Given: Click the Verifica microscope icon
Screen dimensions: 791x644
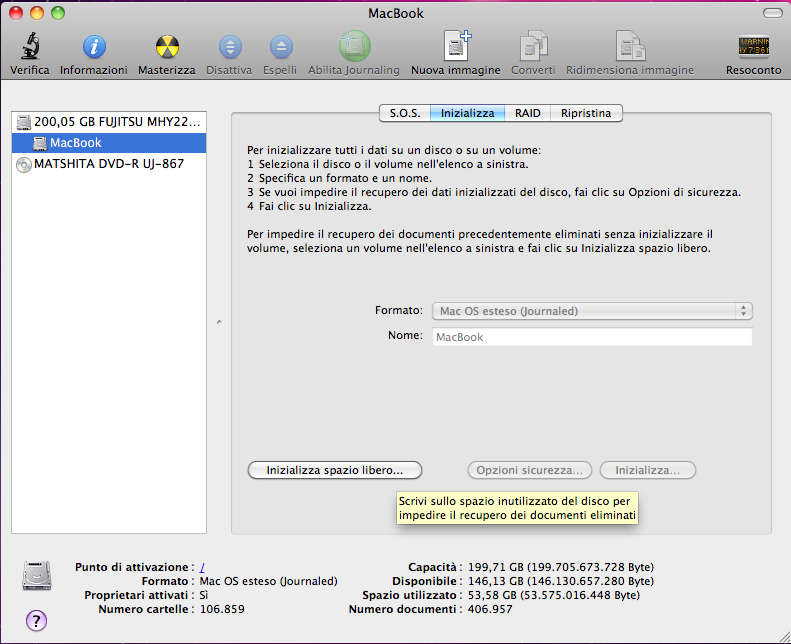Looking at the screenshot, I should click(30, 46).
